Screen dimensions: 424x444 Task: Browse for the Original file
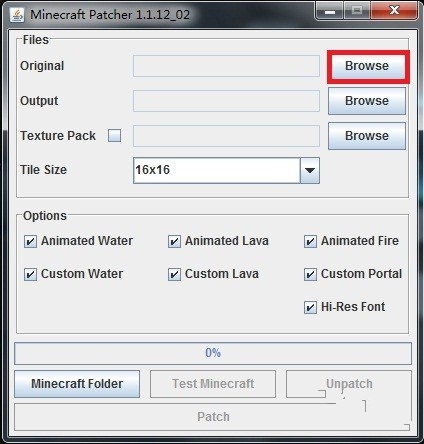[367, 66]
